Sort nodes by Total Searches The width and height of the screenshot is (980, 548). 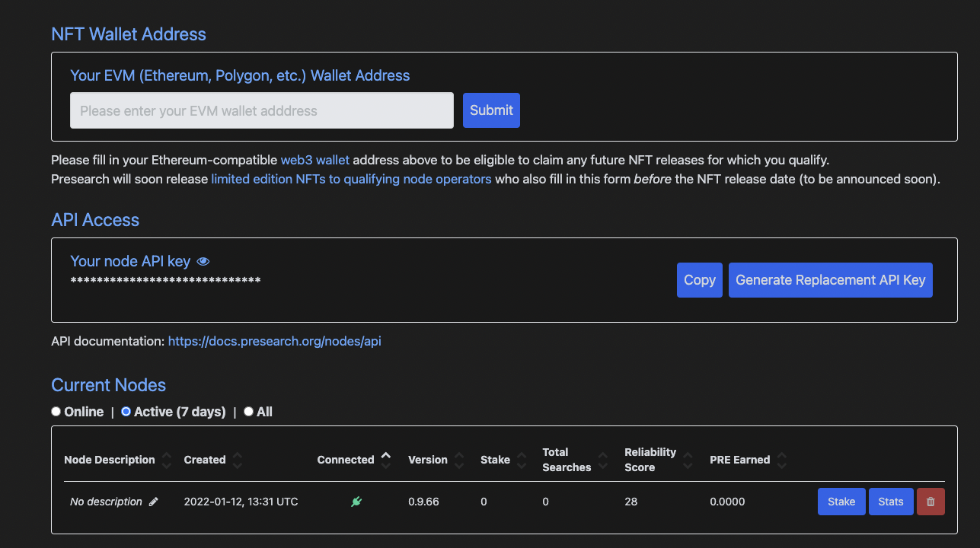click(603, 460)
